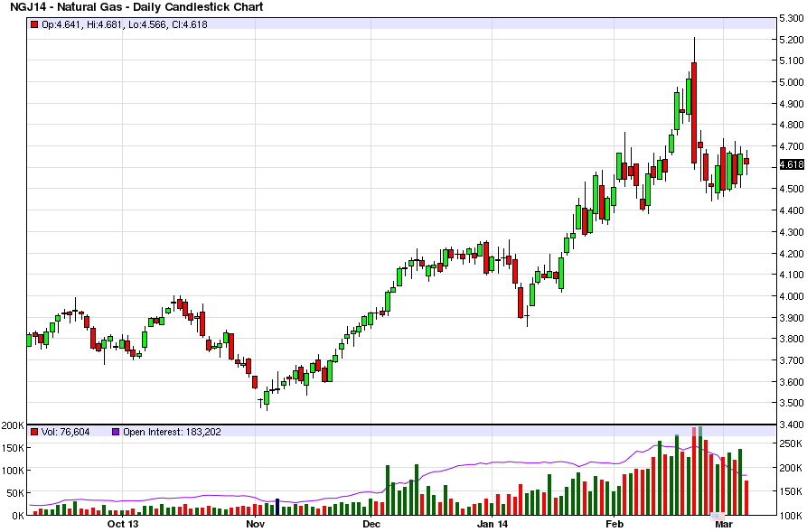Click the current price marker 4.618
This screenshot has width=807, height=532.
pos(791,164)
